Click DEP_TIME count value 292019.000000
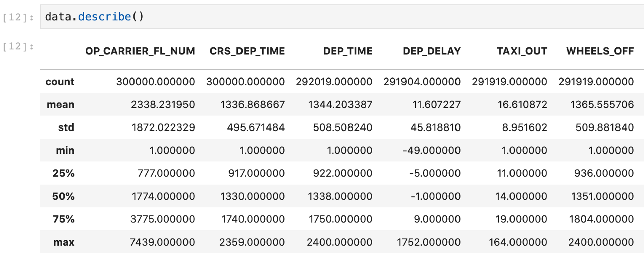 [334, 82]
